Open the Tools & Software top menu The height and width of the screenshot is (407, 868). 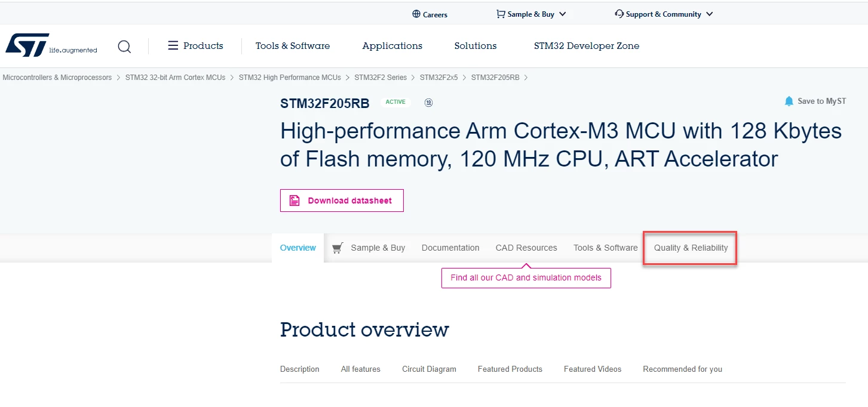293,46
